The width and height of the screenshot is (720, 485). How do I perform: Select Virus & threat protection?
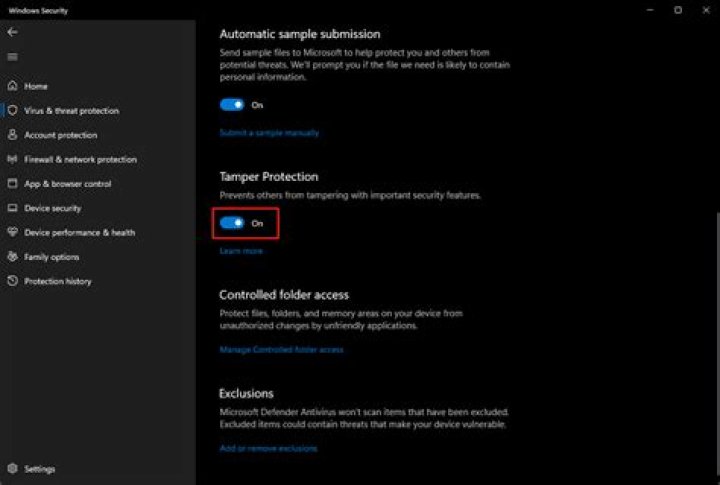[72, 111]
